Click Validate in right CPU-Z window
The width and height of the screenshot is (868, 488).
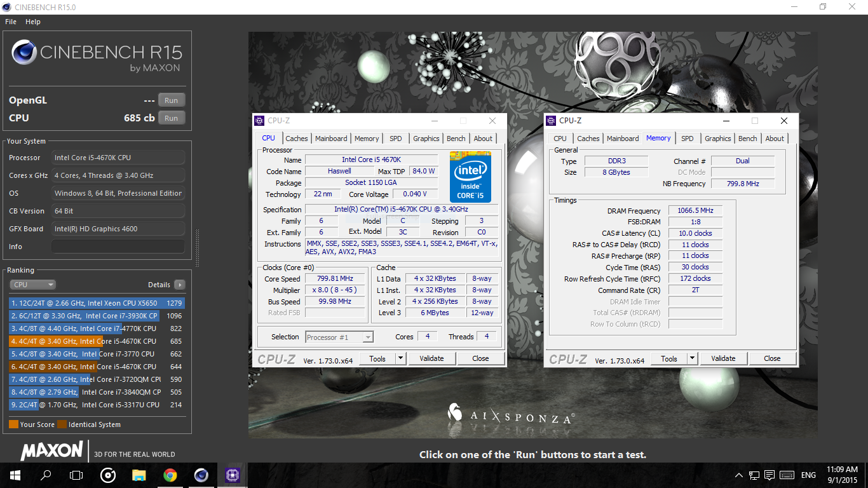[723, 358]
